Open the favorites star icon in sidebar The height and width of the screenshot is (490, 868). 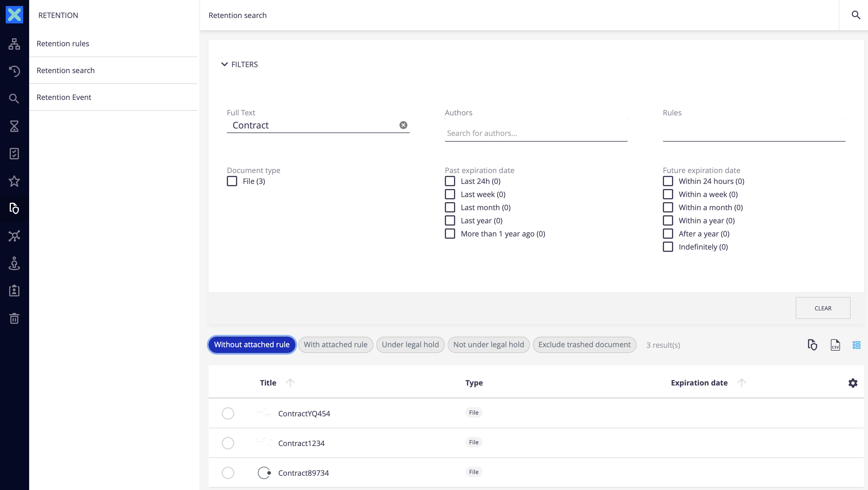14,181
